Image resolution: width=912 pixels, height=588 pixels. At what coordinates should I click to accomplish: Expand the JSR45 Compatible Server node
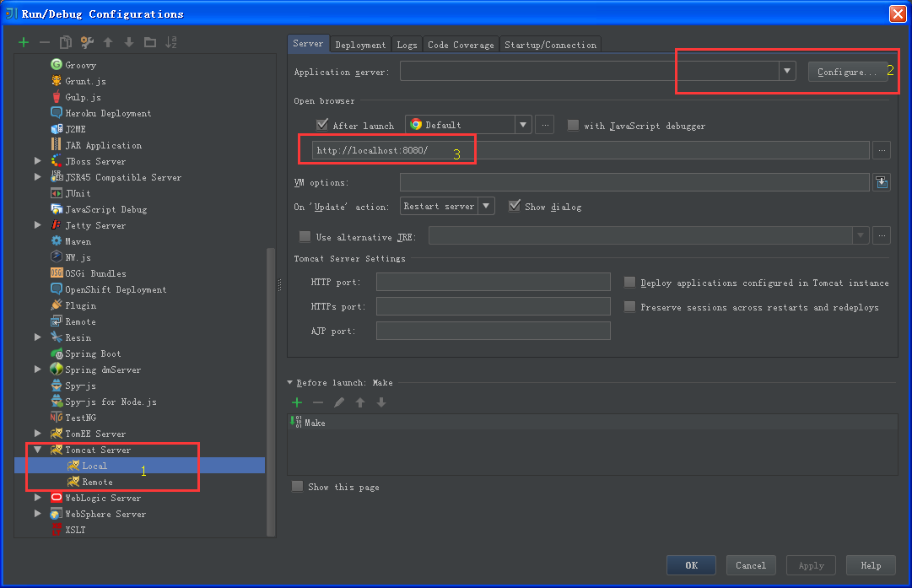point(38,176)
